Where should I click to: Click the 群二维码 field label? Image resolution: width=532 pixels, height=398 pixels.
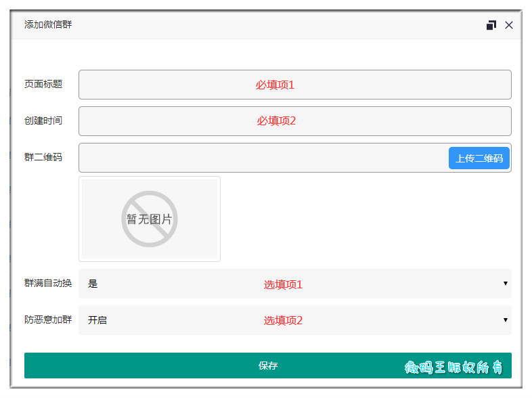pos(43,157)
